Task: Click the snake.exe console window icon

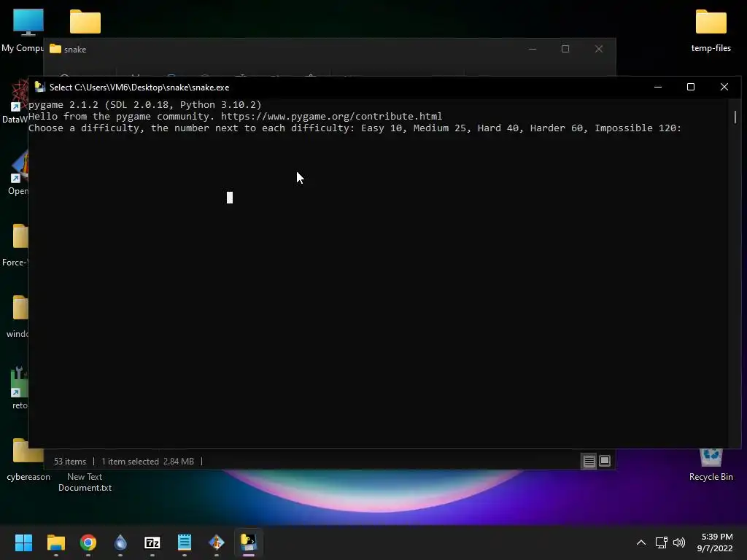Action: (x=40, y=87)
